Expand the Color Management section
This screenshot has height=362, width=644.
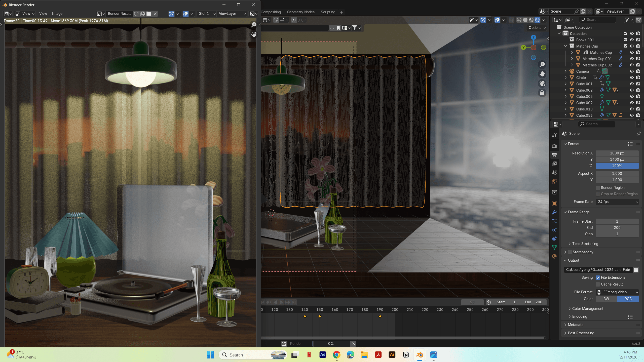[x=587, y=309]
